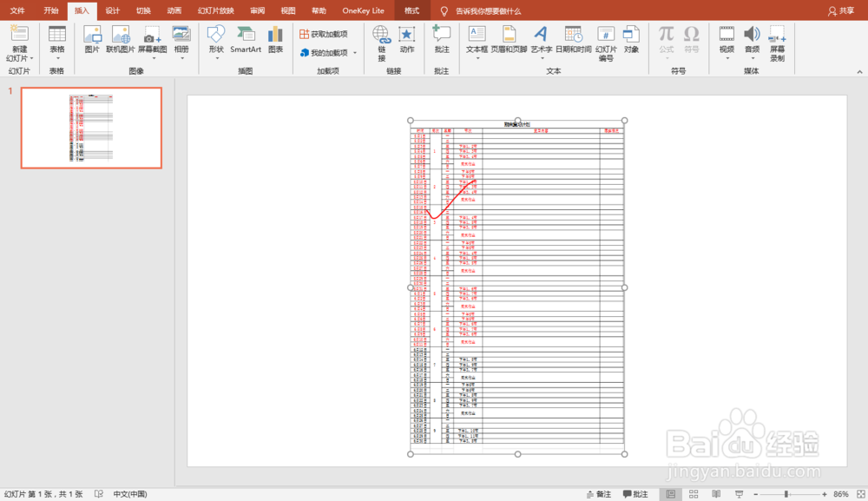Switch to the Home (开始) tab
Screen dimensions: 868x501
click(x=51, y=10)
